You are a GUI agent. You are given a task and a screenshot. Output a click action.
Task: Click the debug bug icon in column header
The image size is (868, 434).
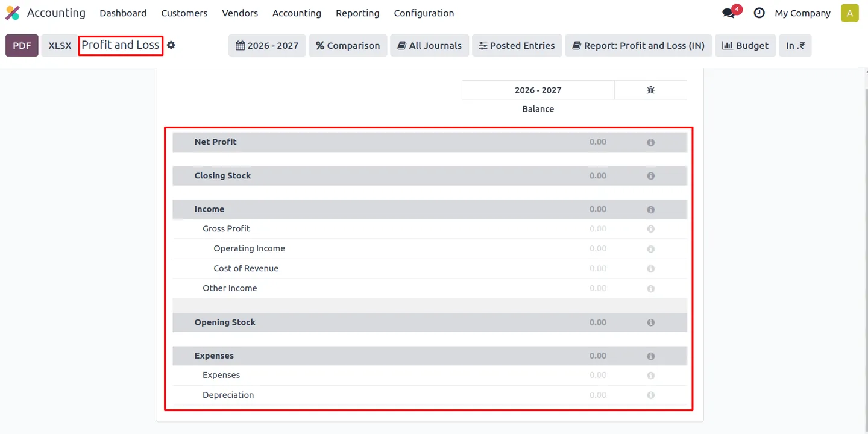[x=650, y=90]
